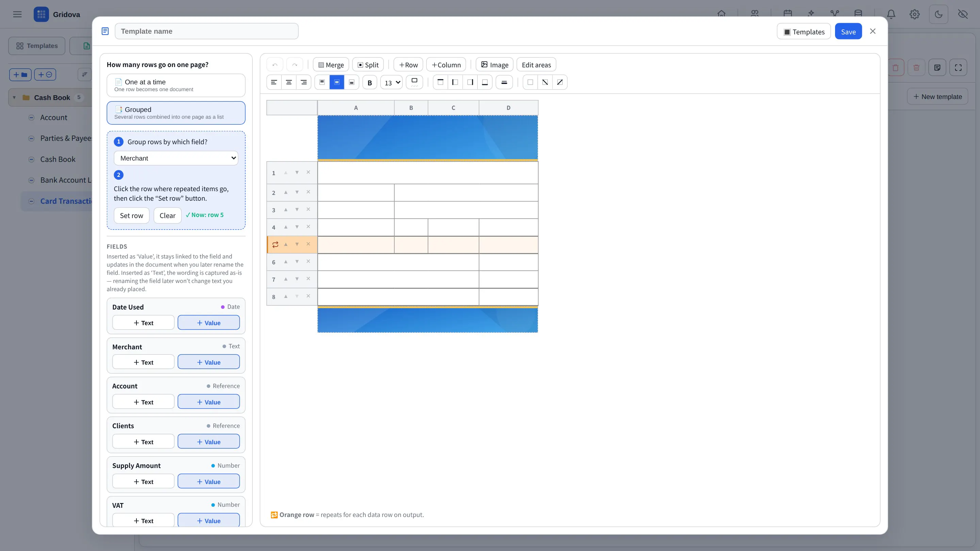980x551 pixels.
Task: Apply right border to the cell
Action: click(x=470, y=82)
